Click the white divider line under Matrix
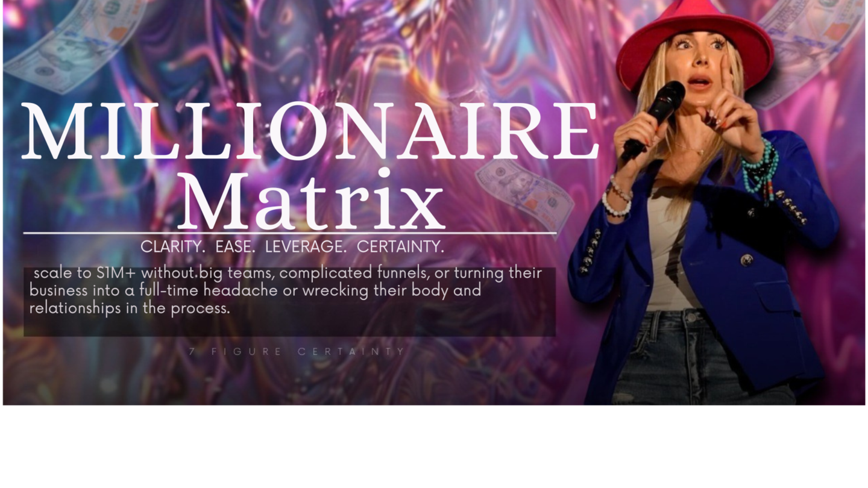Viewport: 868px width, 488px height. [x=289, y=233]
